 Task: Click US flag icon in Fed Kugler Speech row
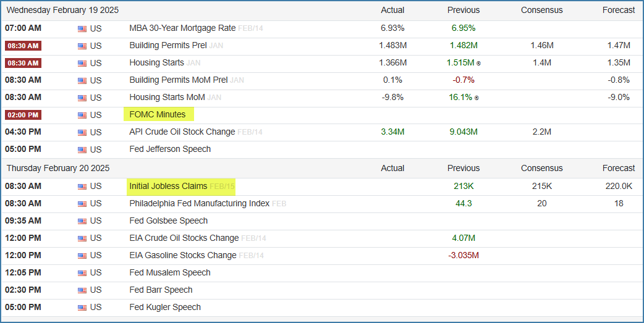(x=82, y=308)
